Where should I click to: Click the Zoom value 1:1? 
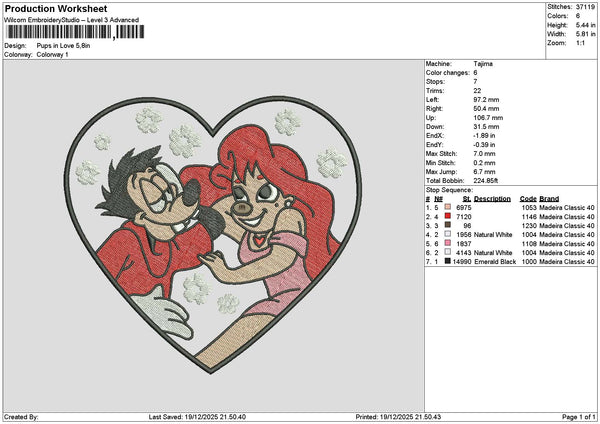coord(580,43)
